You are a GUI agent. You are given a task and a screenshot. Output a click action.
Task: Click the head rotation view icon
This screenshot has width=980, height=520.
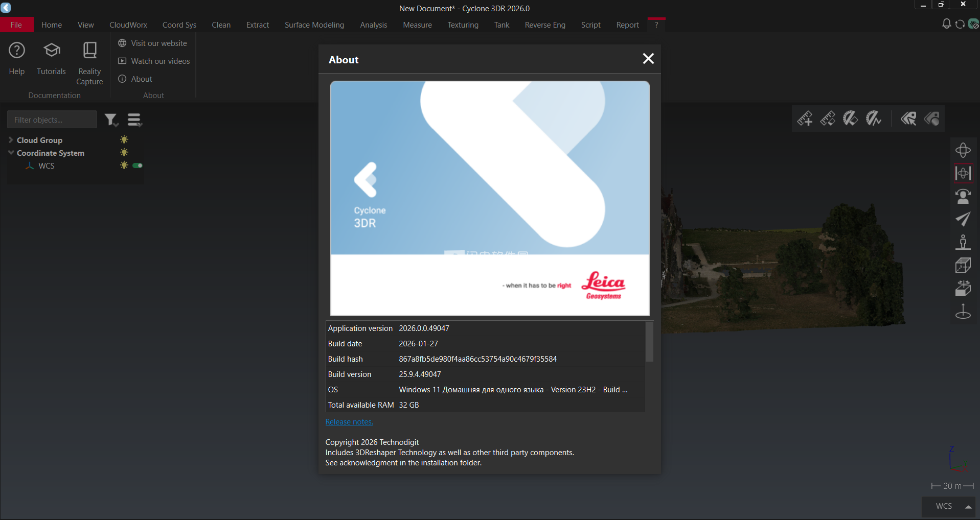coord(963,196)
